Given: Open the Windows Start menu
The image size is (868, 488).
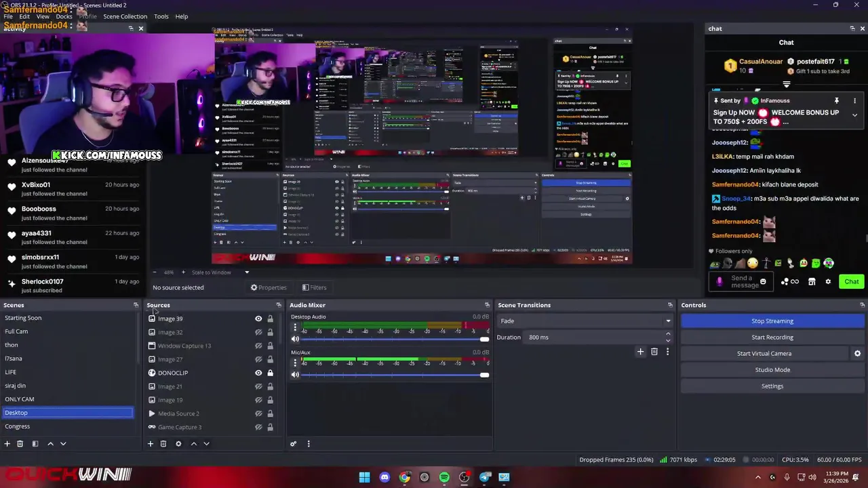Looking at the screenshot, I should (x=364, y=477).
